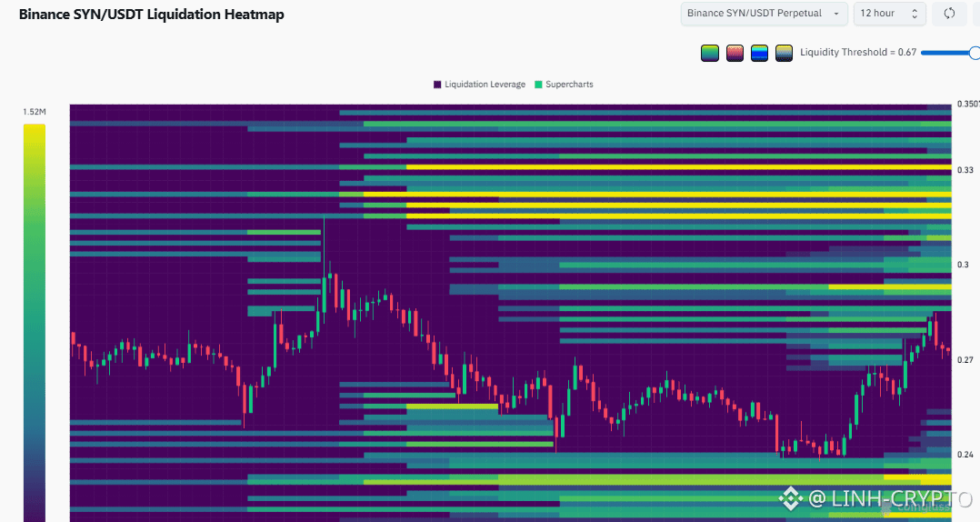
Task: Click the 1.52M scale maximum label
Action: (35, 112)
